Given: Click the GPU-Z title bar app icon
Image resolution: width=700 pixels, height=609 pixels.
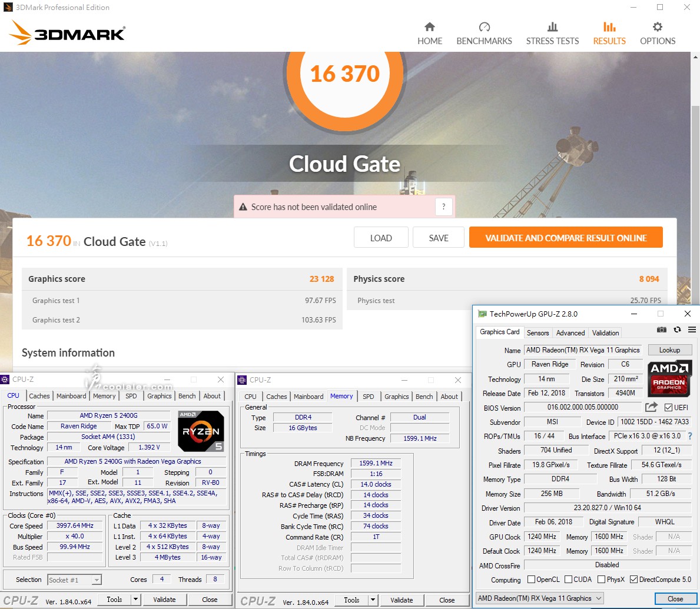Looking at the screenshot, I should 482,314.
